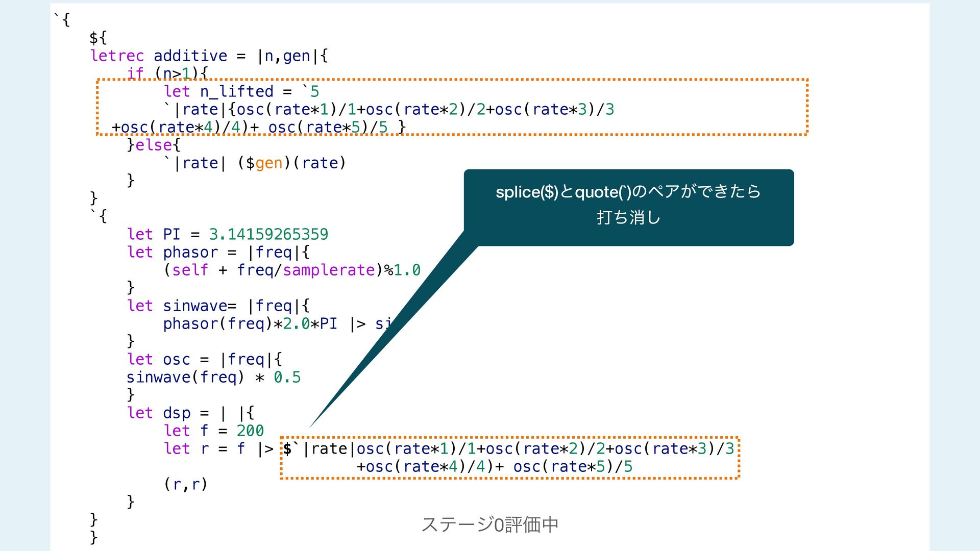Click the '3.14159265359' PI value
The width and height of the screenshot is (980, 551).
point(268,234)
